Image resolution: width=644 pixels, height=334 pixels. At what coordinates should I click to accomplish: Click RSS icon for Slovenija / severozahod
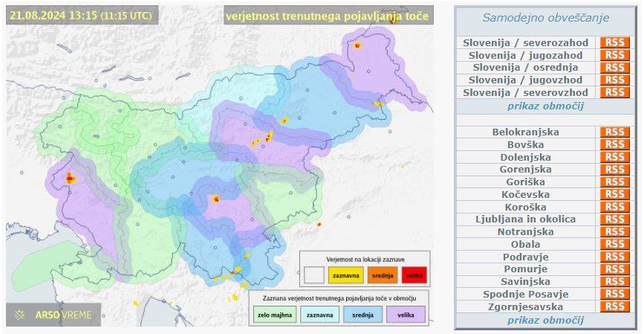(x=614, y=42)
